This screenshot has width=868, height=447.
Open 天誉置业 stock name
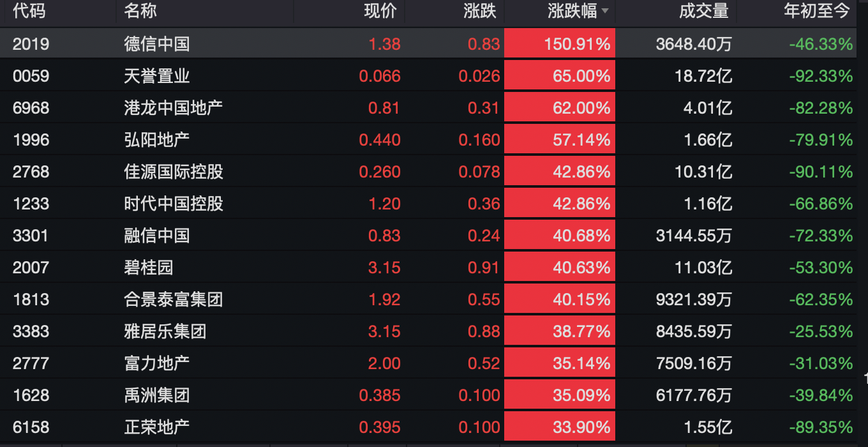(157, 76)
